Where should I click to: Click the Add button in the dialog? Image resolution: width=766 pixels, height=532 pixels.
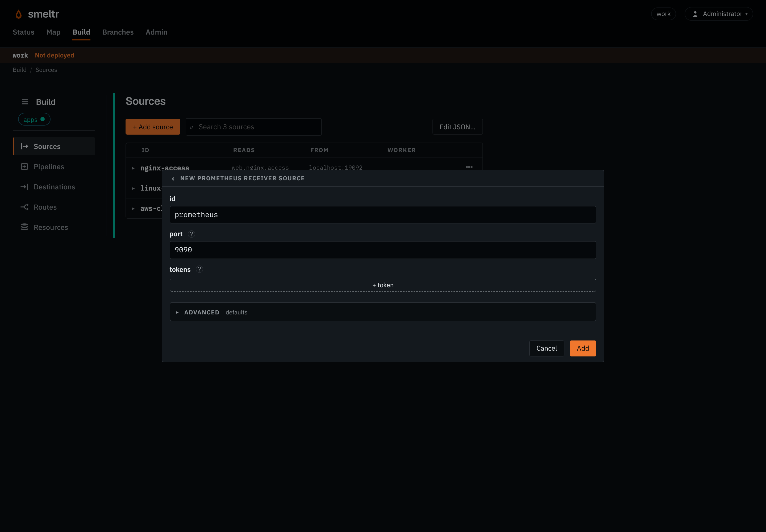coord(583,348)
